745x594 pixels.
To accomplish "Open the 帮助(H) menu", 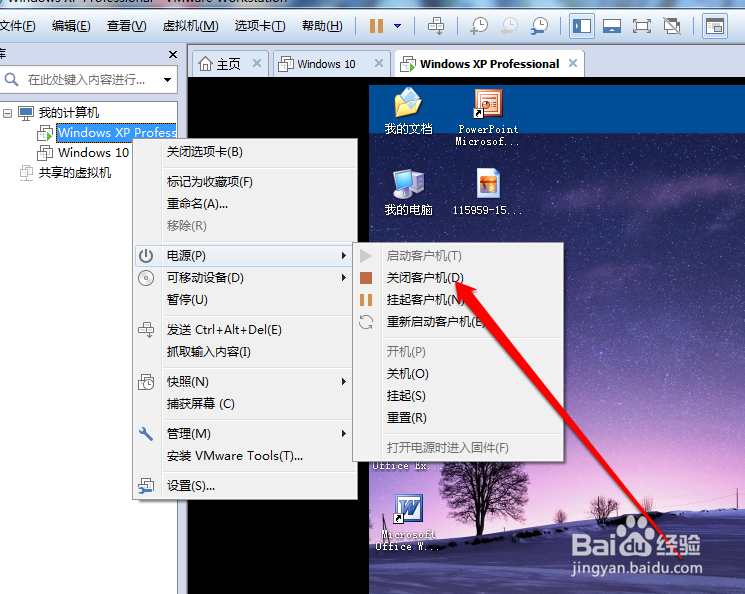I will point(322,26).
